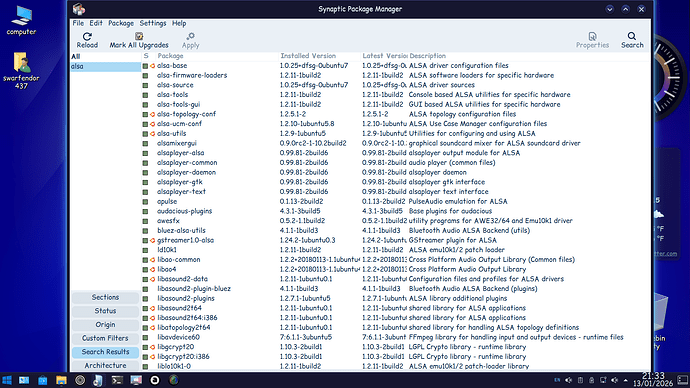Click the speaker icon next to EN indicator
Image resolution: width=690 pixels, height=388 pixels.
pos(569,380)
